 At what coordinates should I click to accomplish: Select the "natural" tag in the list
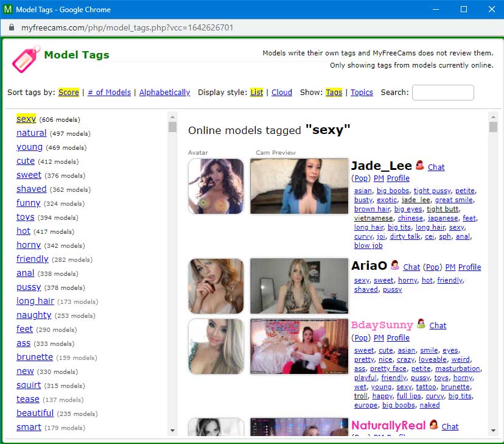(31, 133)
